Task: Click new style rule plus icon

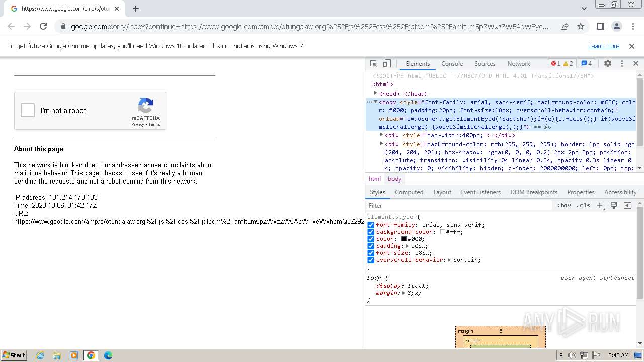Action: coord(600,205)
